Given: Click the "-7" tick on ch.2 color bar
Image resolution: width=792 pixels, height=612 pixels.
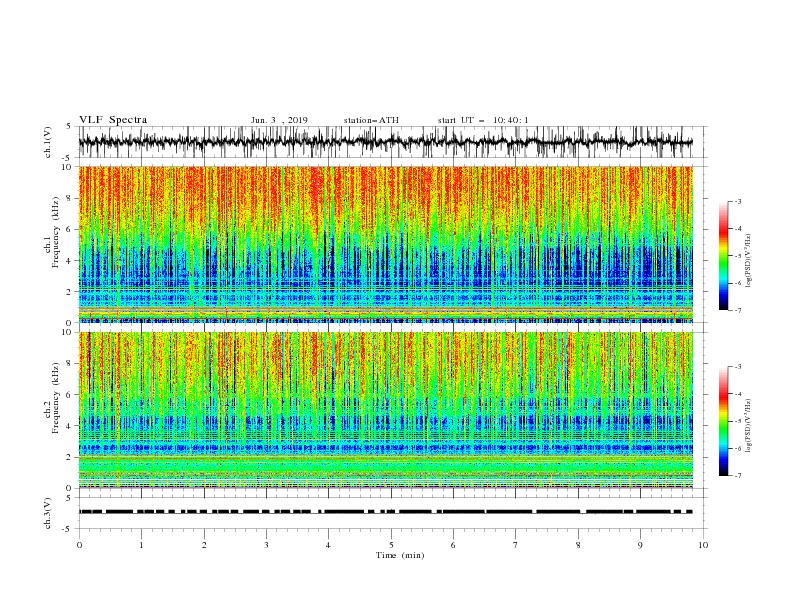Looking at the screenshot, I should coord(738,475).
